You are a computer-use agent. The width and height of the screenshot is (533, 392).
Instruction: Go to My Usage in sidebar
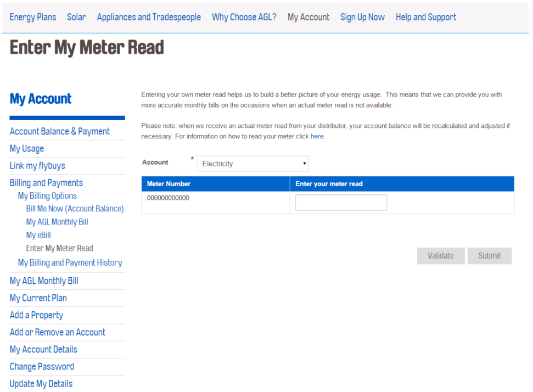(x=27, y=149)
